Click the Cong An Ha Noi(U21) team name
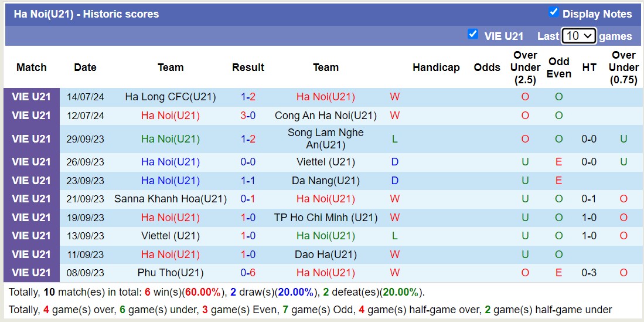 click(x=325, y=116)
